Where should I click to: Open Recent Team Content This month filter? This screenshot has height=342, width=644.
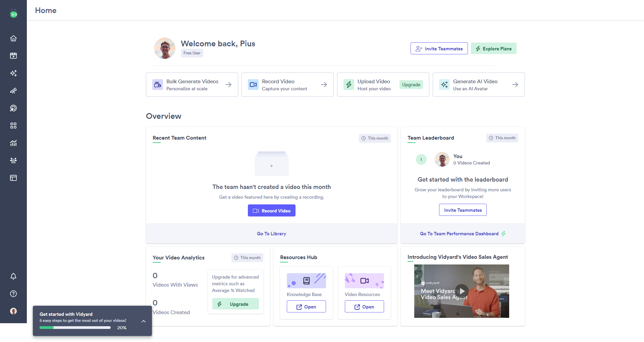375,138
